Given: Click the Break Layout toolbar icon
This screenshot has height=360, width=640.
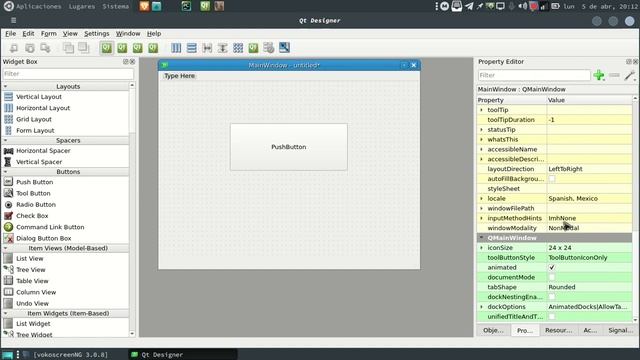Looking at the screenshot, I should coord(269,48).
